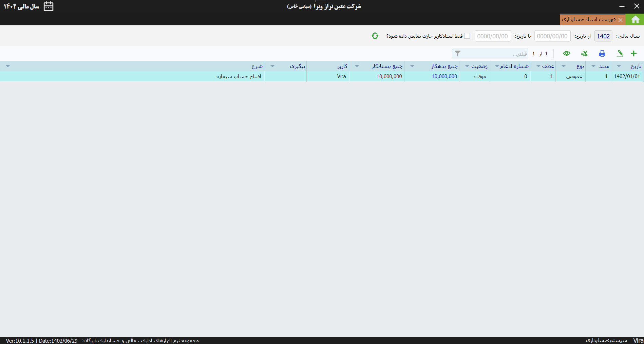Select the موقت status cell

[x=474, y=76]
